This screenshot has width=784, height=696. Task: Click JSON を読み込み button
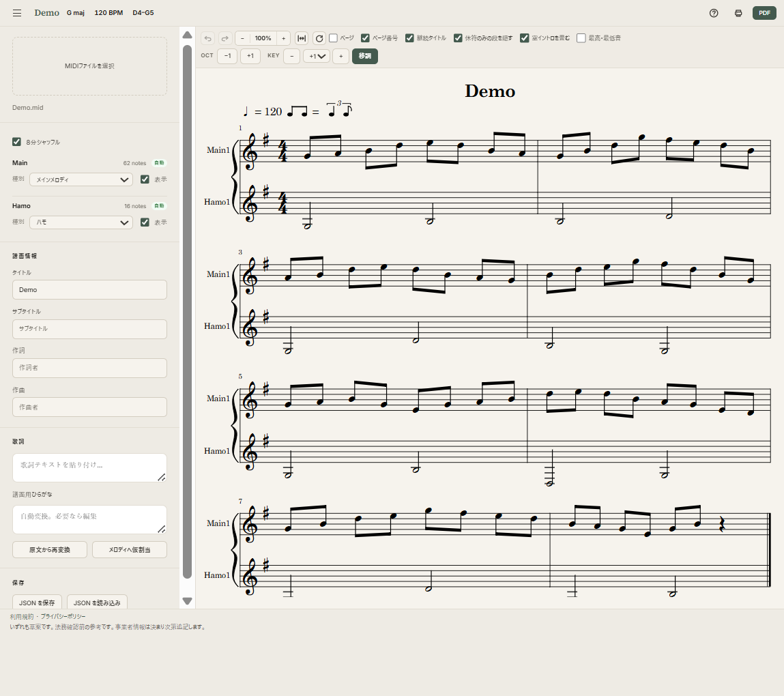pyautogui.click(x=97, y=603)
